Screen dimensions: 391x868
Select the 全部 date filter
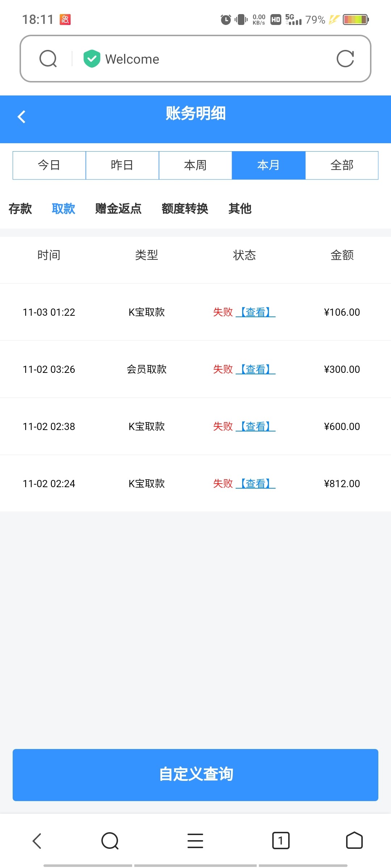tap(342, 165)
